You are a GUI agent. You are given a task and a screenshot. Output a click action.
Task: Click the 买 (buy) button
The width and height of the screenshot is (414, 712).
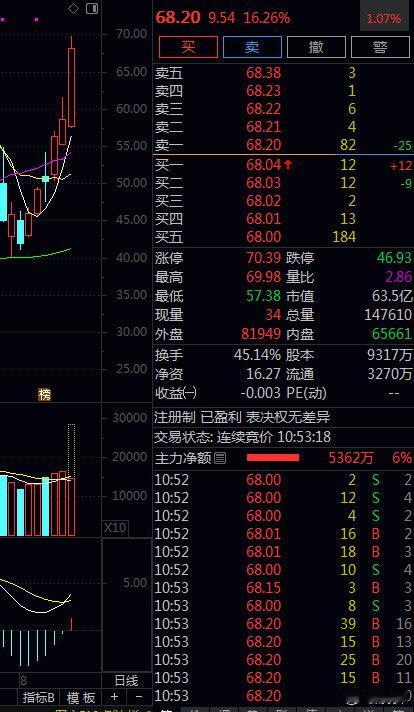[188, 47]
